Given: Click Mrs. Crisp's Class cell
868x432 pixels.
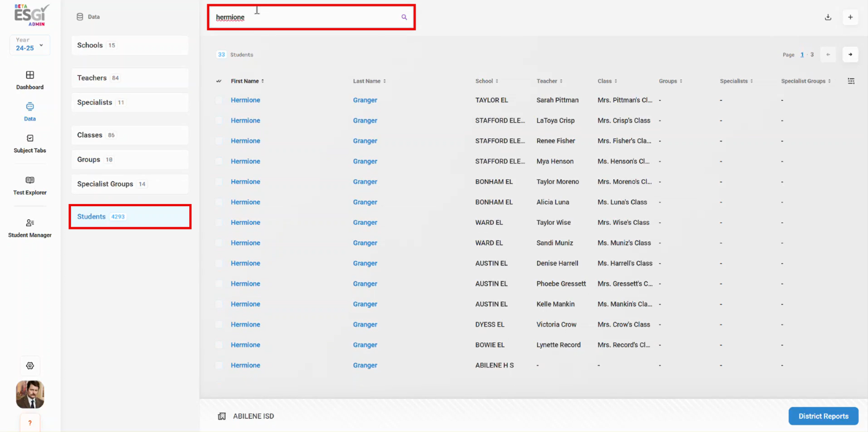Looking at the screenshot, I should click(x=624, y=120).
